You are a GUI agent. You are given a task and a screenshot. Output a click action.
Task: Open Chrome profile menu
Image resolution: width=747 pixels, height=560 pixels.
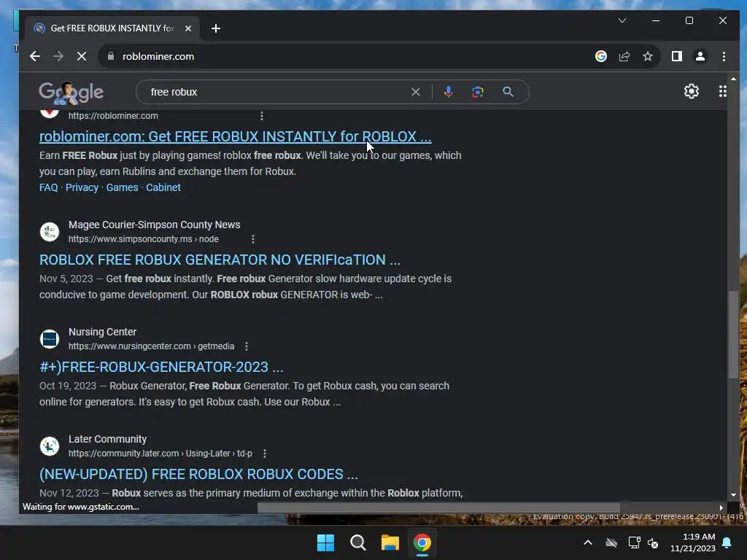[x=700, y=56]
